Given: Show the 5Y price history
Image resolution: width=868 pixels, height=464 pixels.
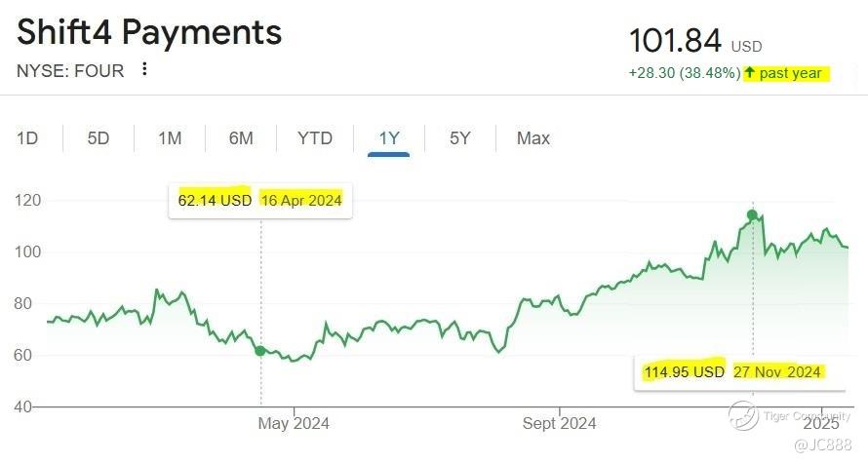Looking at the screenshot, I should coord(460,137).
